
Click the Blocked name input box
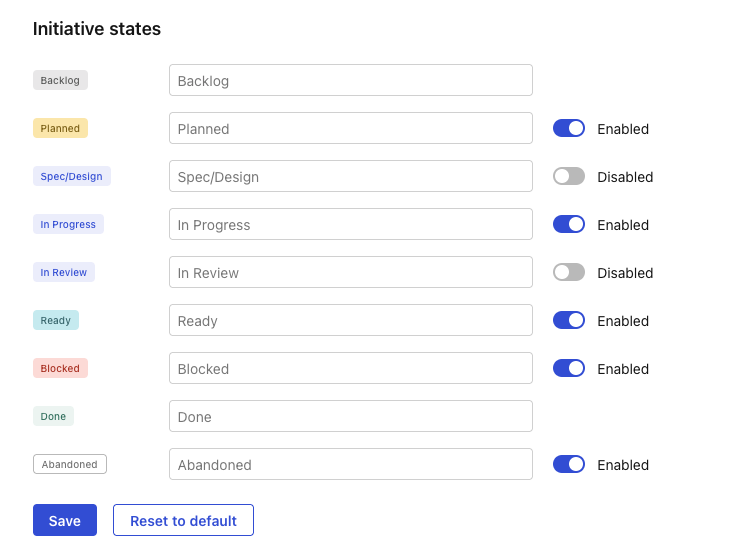[x=350, y=368]
